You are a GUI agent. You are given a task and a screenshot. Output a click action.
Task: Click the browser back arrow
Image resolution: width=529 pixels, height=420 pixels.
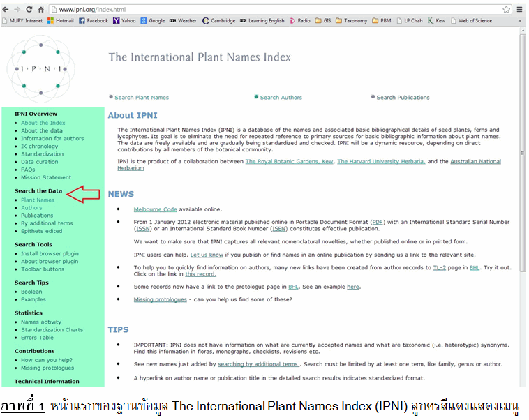coord(8,10)
